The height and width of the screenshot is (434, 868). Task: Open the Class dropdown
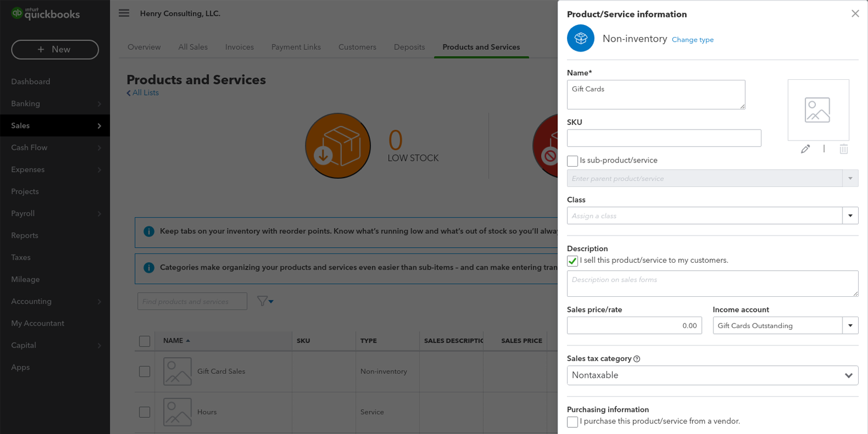(x=849, y=216)
